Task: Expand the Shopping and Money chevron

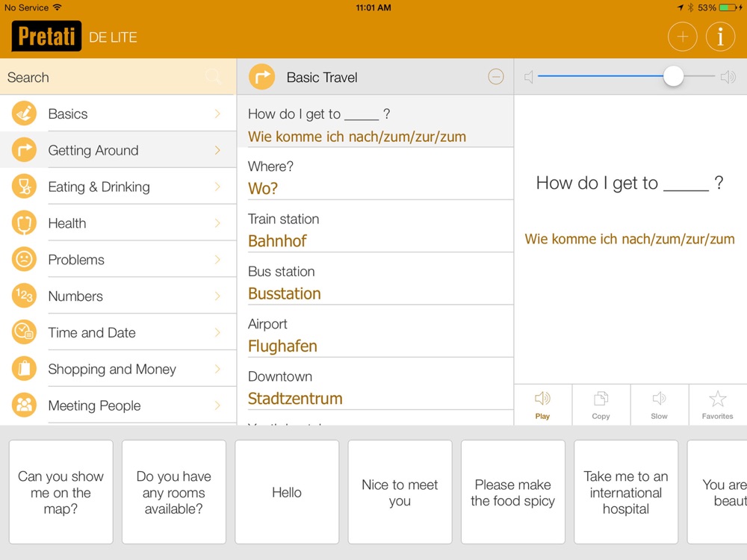Action: point(217,369)
